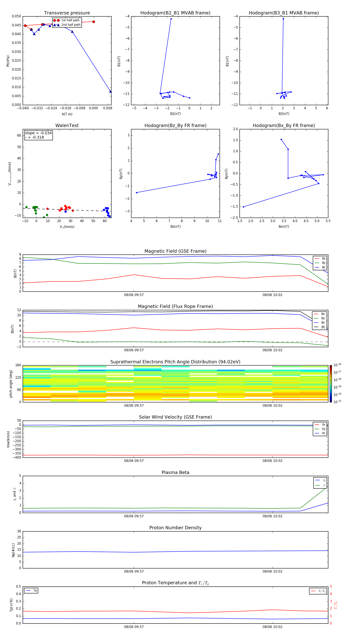Click '08/06 09:57' tick under GSE Magnetic Field

click(134, 295)
